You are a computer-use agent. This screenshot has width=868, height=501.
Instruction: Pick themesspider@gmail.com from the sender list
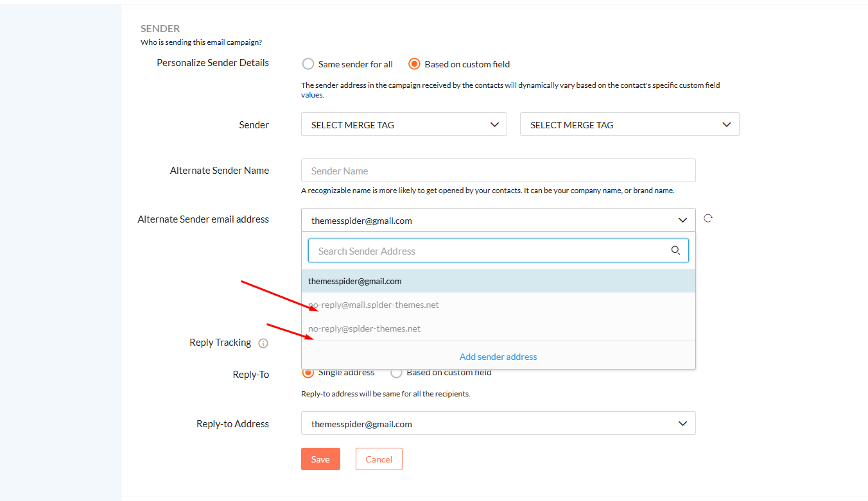coord(355,281)
